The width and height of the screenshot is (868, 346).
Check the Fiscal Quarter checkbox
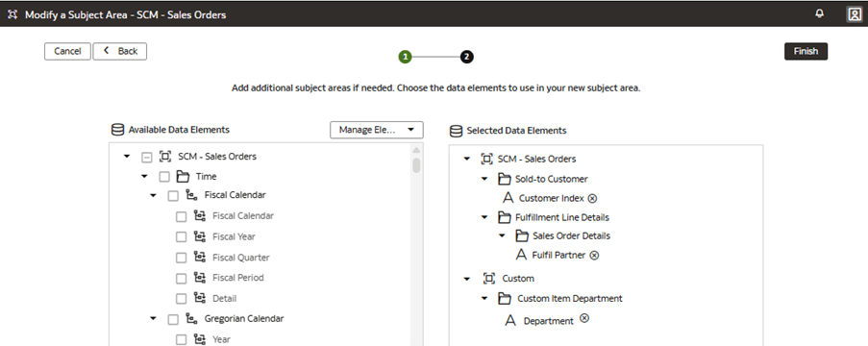pyautogui.click(x=181, y=258)
